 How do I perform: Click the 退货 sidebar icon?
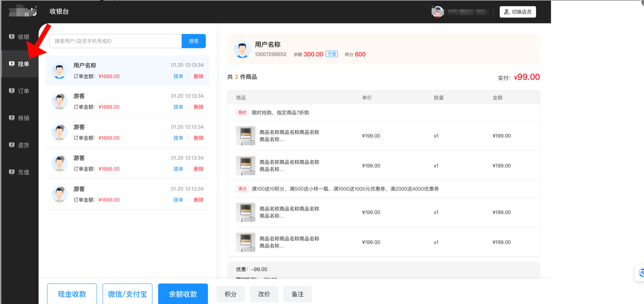pyautogui.click(x=12, y=145)
